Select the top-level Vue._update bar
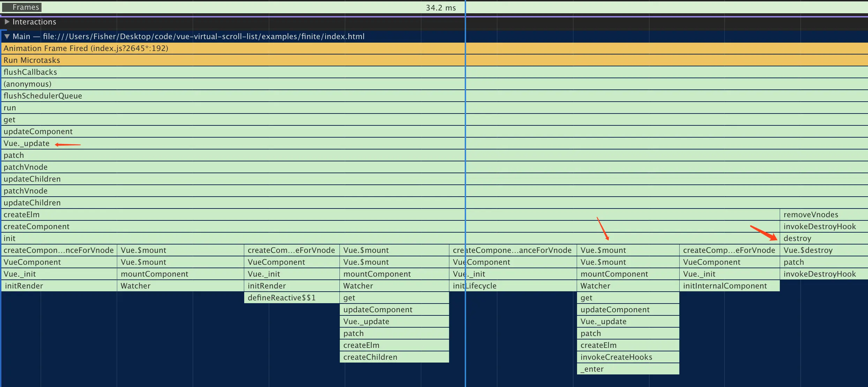 point(27,143)
